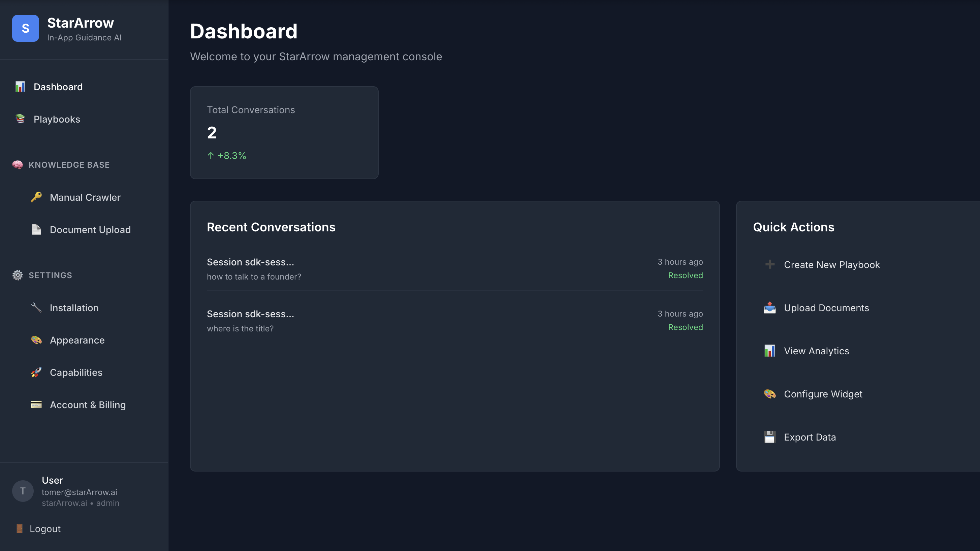Viewport: 980px width, 551px height.
Task: Open the Configure Widget quick action
Action: point(823,394)
